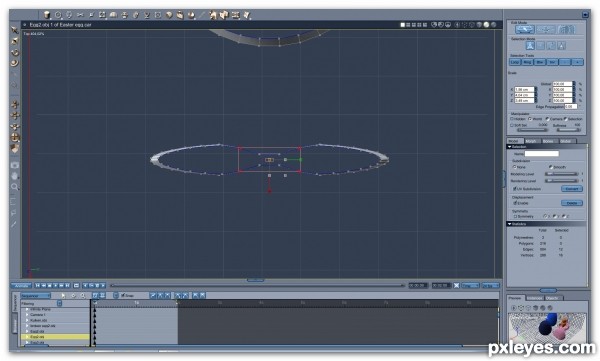The image size is (600, 361).
Task: Select the universal manipulator tool in left toolbar
Action: 15,137
